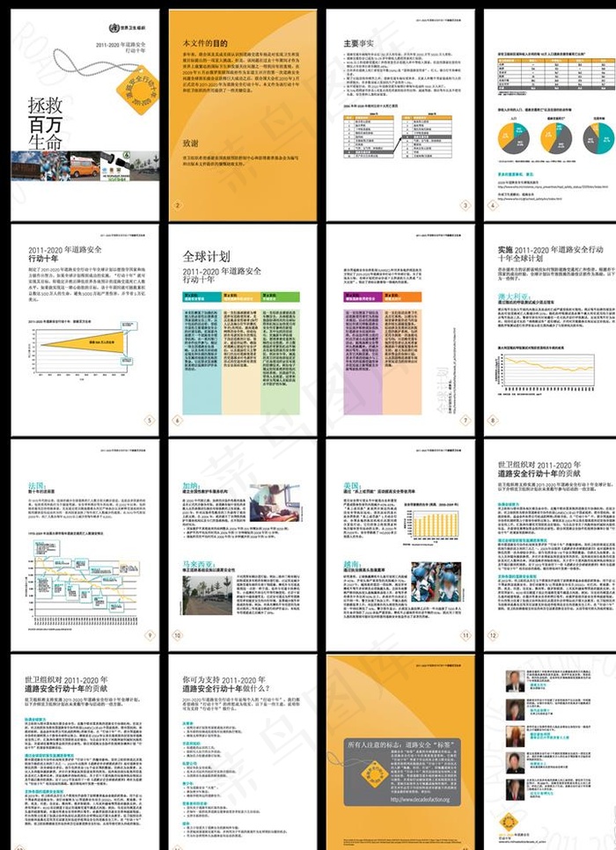Click the photo strip on the cover page
Viewport: 616px width, 850px height.
[x=85, y=166]
